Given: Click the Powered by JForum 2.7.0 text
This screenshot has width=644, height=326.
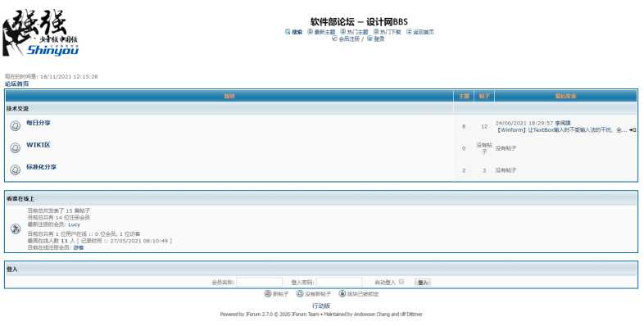Looking at the screenshot, I should [x=247, y=315].
